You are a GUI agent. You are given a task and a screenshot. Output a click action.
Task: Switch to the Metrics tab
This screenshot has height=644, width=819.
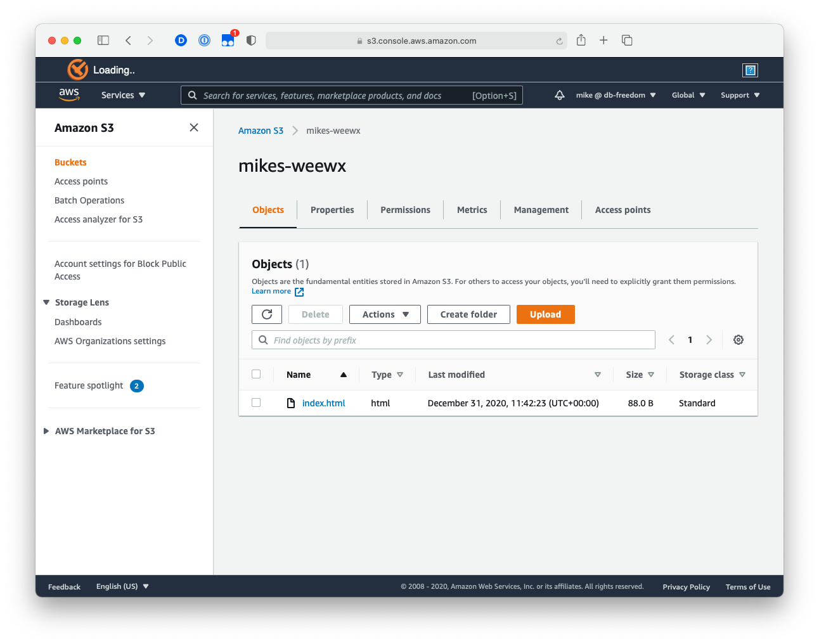[x=472, y=210]
